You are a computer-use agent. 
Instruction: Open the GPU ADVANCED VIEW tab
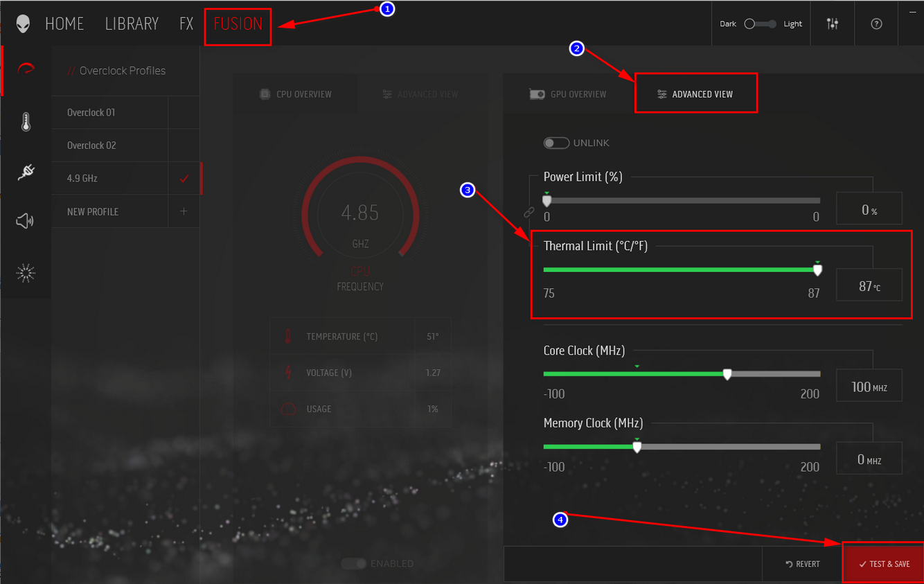695,94
